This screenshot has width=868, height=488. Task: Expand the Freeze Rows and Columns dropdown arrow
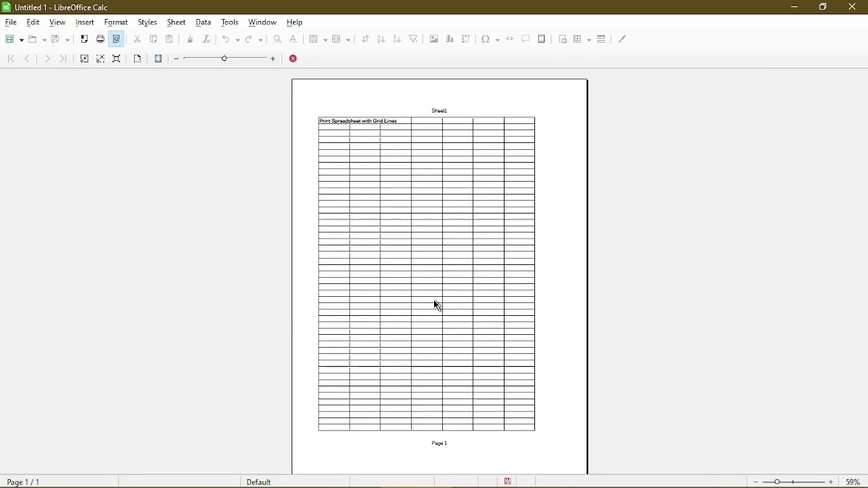590,40
